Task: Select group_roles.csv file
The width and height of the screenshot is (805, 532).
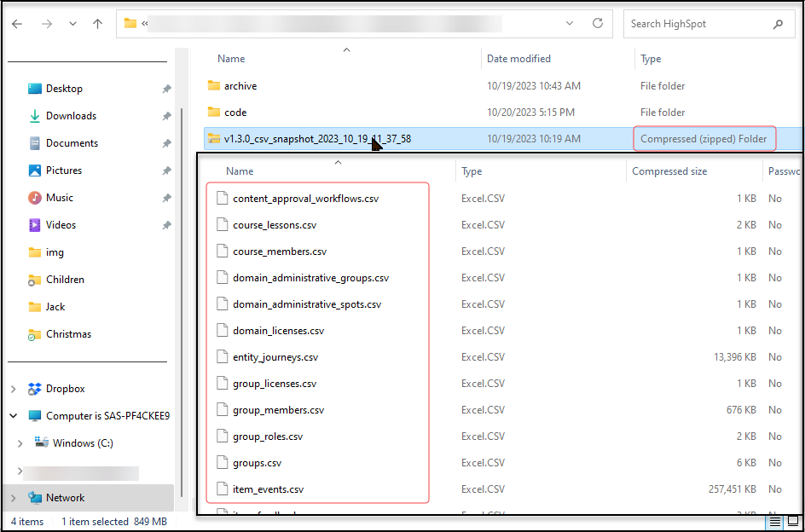Action: (268, 437)
